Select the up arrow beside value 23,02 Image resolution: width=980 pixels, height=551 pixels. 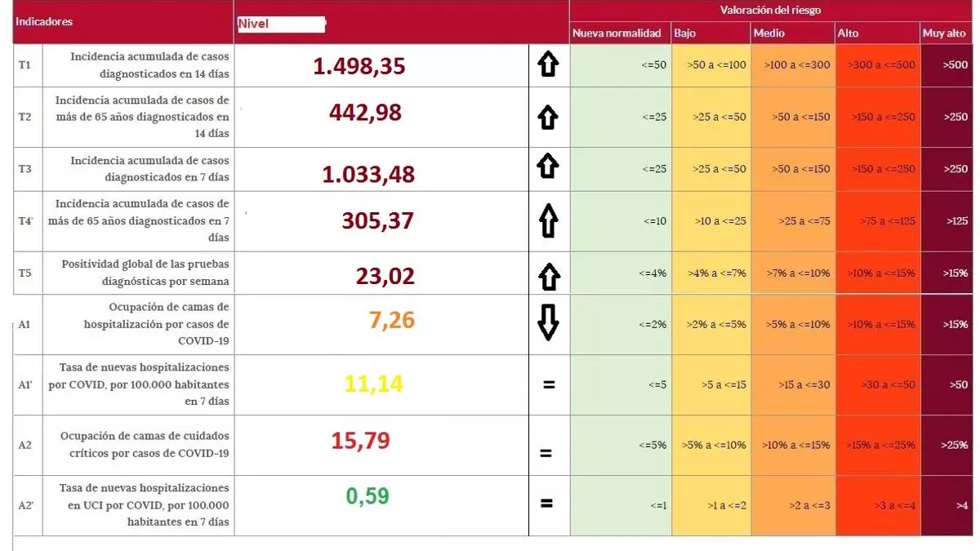tap(548, 275)
